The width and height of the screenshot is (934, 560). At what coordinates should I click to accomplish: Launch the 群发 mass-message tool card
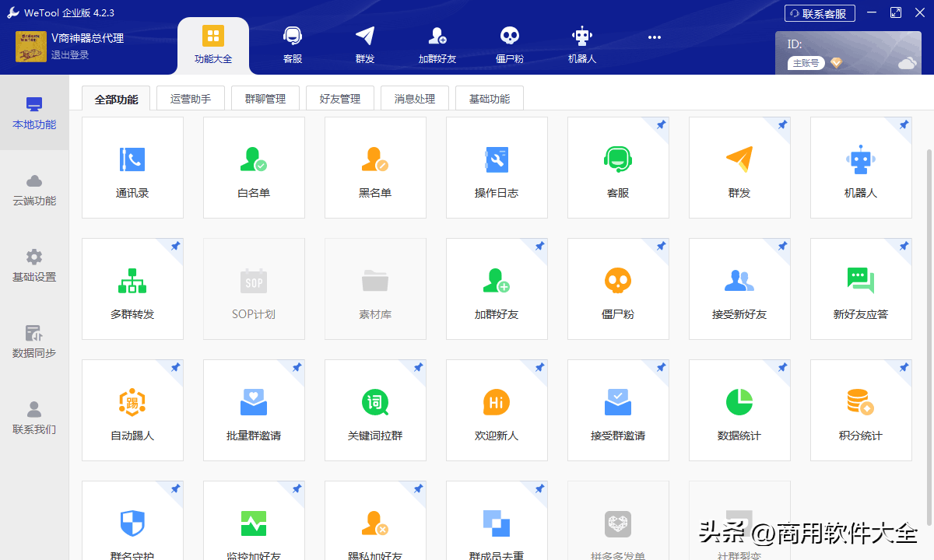(739, 167)
